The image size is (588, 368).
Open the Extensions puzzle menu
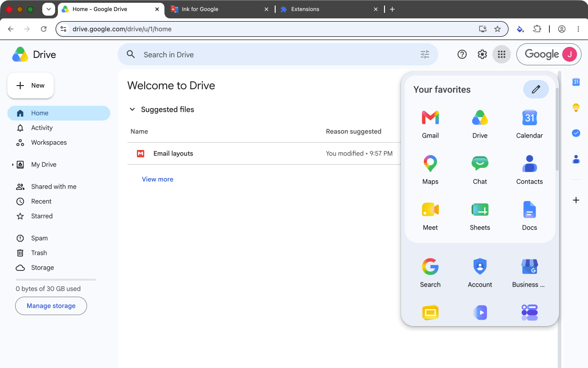tap(537, 29)
